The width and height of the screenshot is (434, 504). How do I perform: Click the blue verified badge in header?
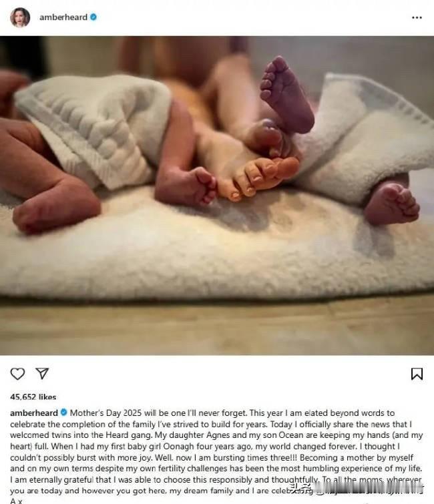click(x=93, y=17)
